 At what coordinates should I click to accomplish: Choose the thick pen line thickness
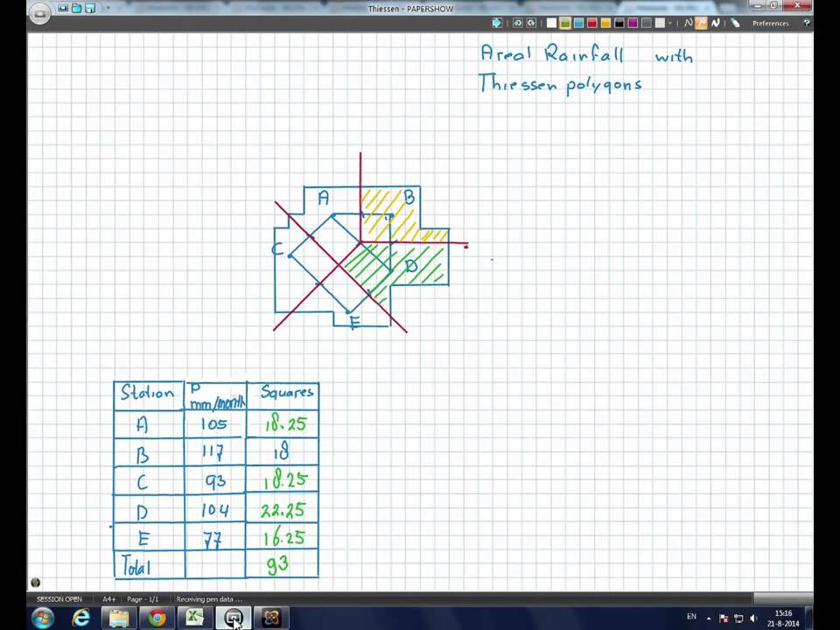point(715,23)
